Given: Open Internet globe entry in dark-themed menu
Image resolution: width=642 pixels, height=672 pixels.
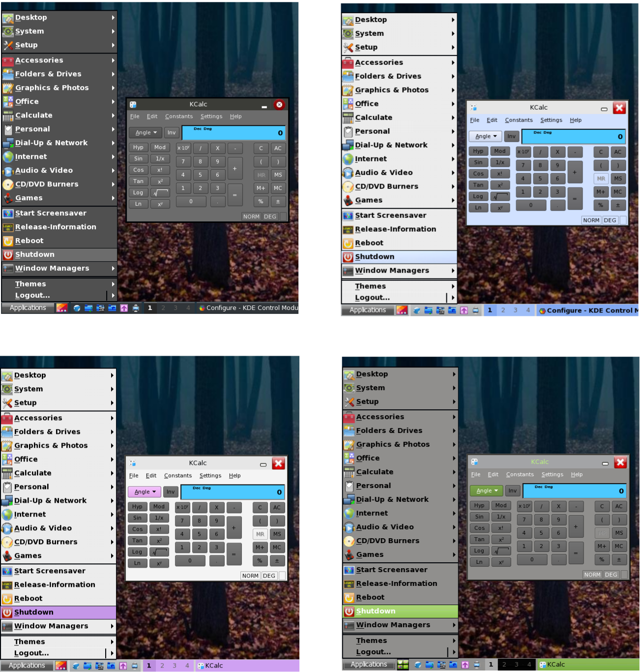Looking at the screenshot, I should (59, 156).
